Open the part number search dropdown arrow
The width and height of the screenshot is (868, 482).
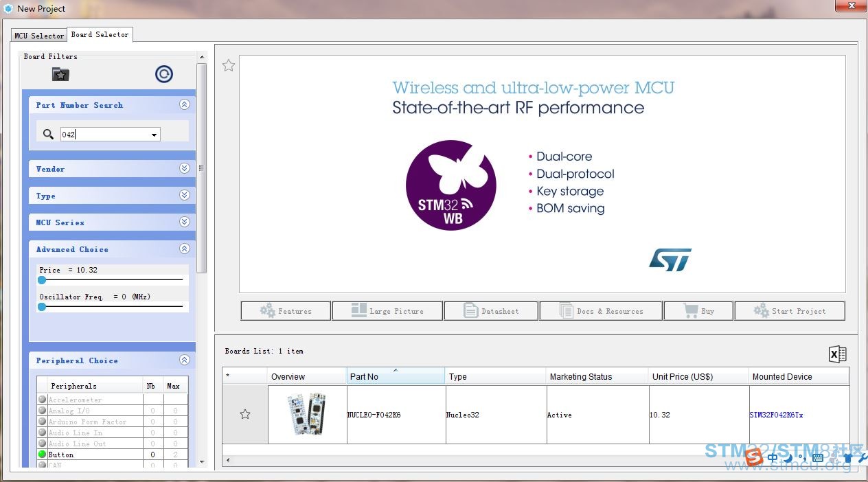pyautogui.click(x=154, y=135)
